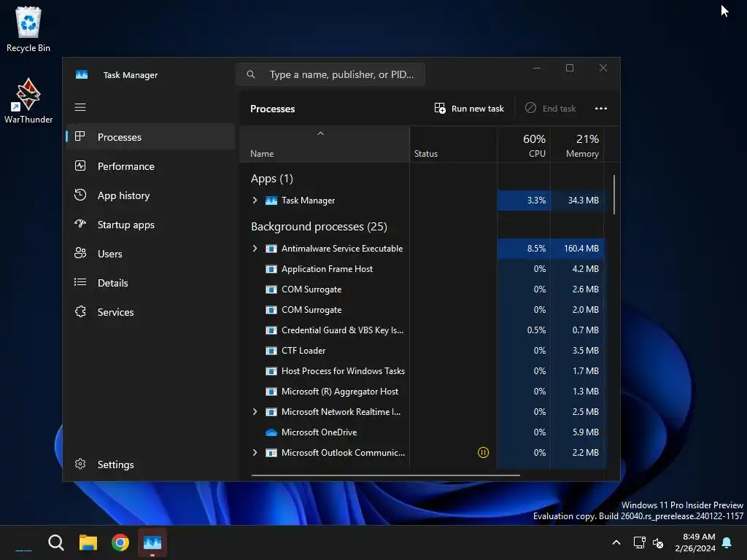The height and width of the screenshot is (560, 747).
Task: Click the Users people icon
Action: 80,253
